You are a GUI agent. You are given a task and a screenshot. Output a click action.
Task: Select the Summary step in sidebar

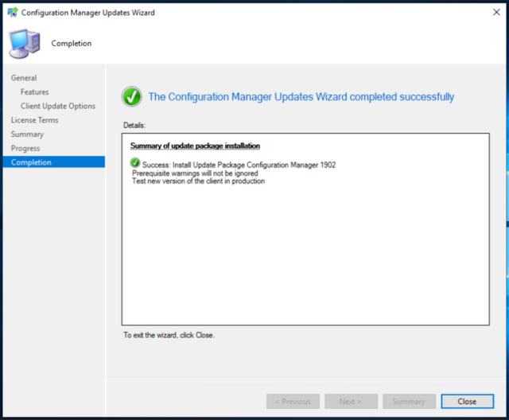pyautogui.click(x=27, y=134)
